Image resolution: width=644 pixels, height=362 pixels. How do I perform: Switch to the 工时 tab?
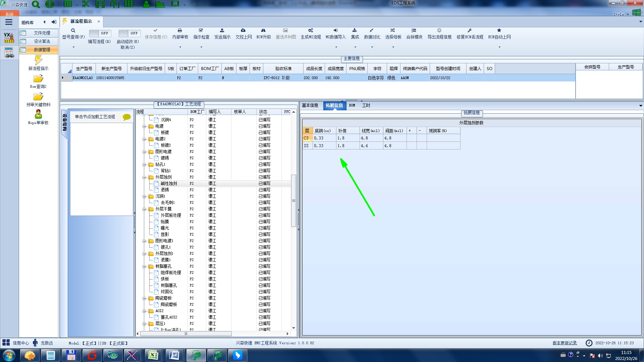(366, 106)
